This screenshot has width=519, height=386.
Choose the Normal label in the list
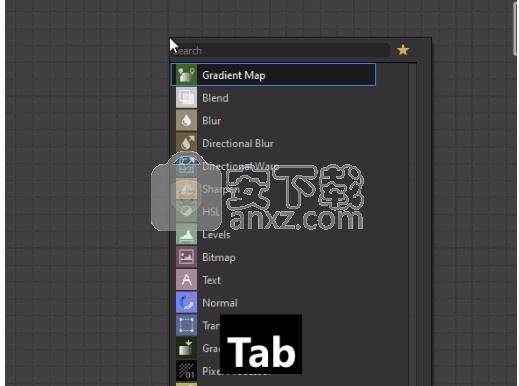220,303
